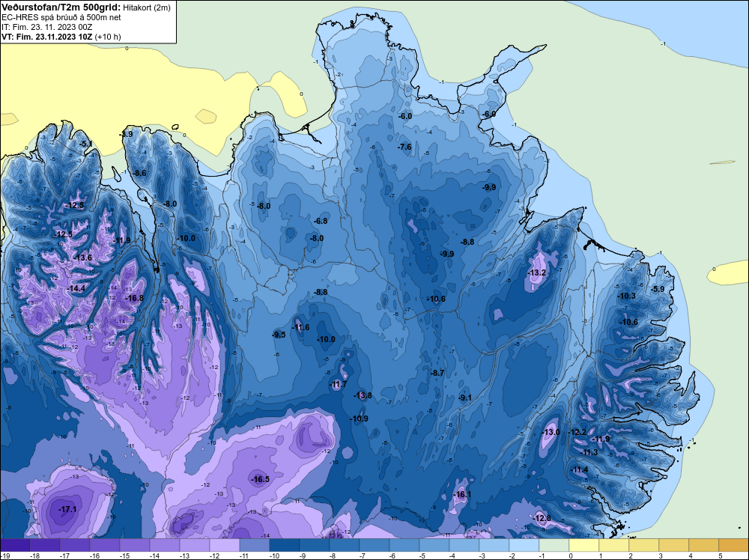
Task: Select the -13.8 temperature label
Action: (363, 396)
